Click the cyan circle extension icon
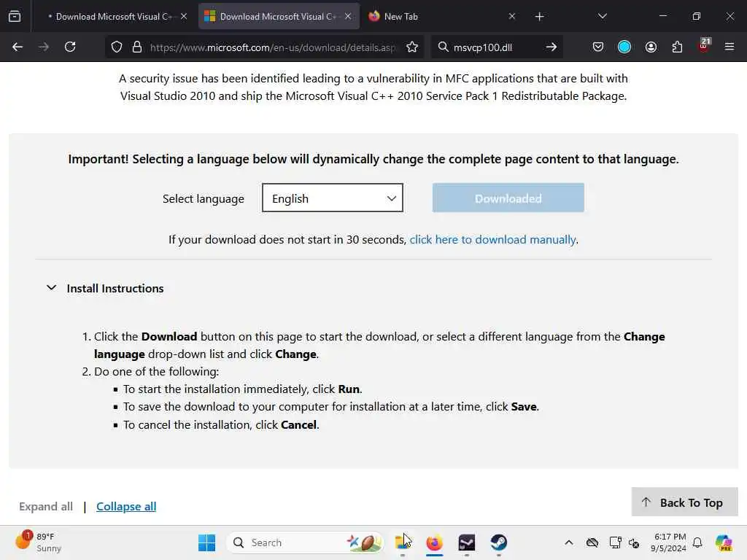 coord(624,47)
